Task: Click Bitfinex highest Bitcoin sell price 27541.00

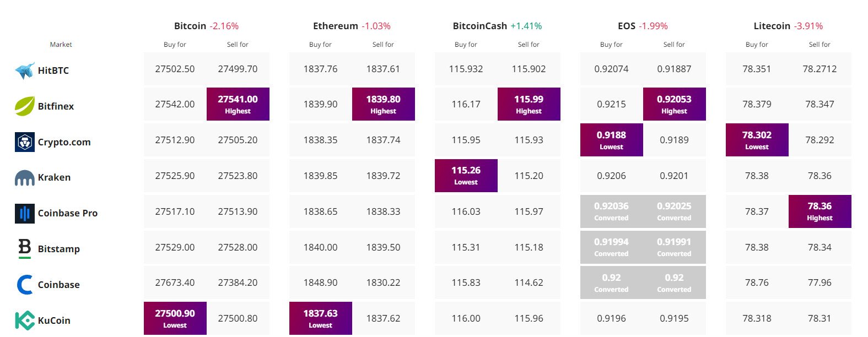Action: (238, 104)
